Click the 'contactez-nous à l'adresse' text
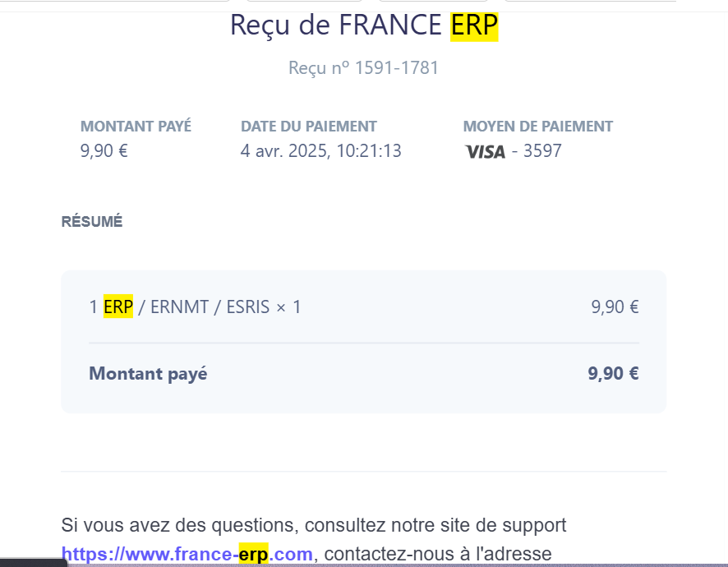The image size is (728, 567). [x=438, y=554]
